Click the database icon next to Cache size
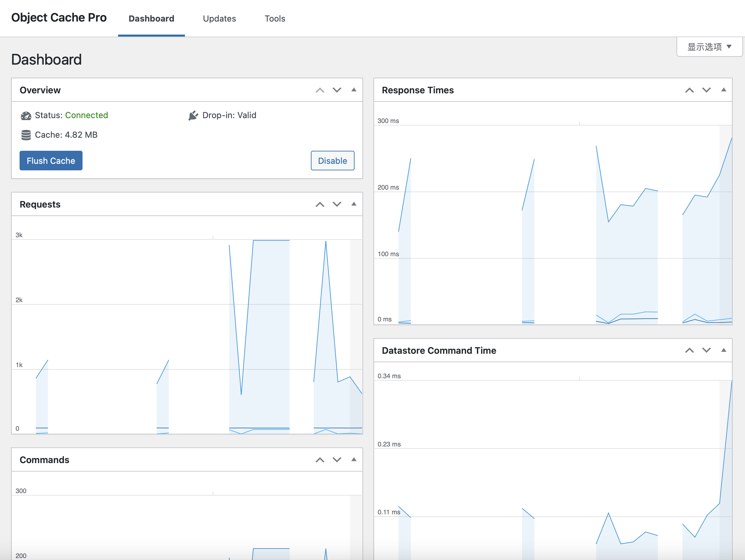This screenshot has height=560, width=745. (x=26, y=134)
